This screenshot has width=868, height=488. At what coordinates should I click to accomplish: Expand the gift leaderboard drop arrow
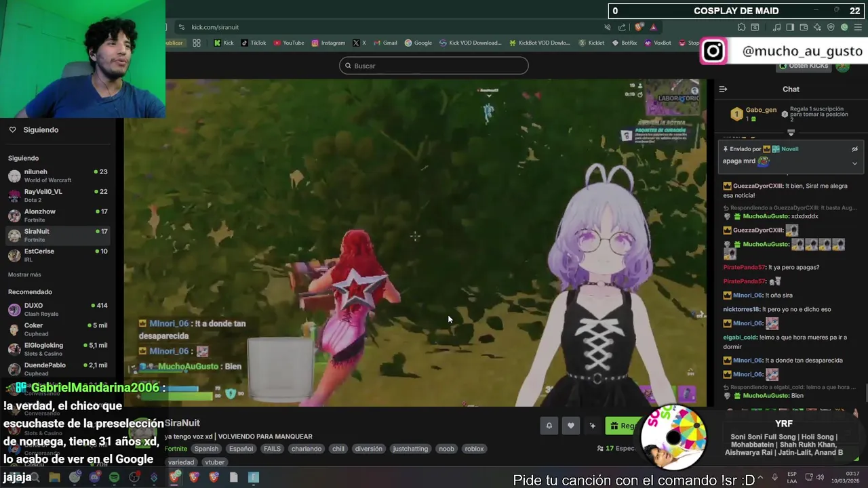[x=791, y=133]
